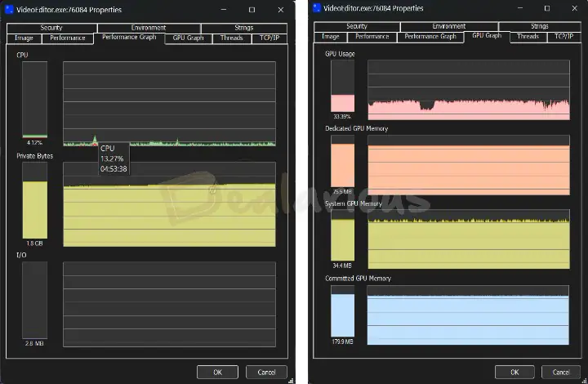Click the Committed GPU Memory bar gauge

pyautogui.click(x=342, y=310)
